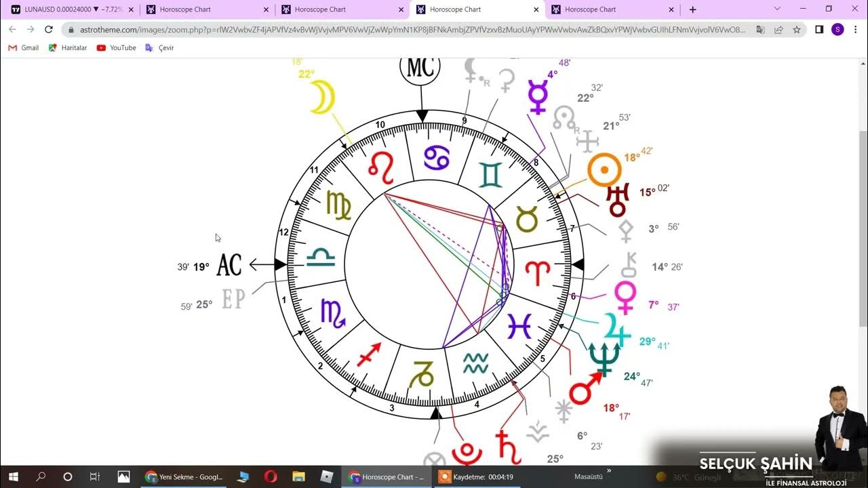Click the Jupiter 29° degree text

647,342
